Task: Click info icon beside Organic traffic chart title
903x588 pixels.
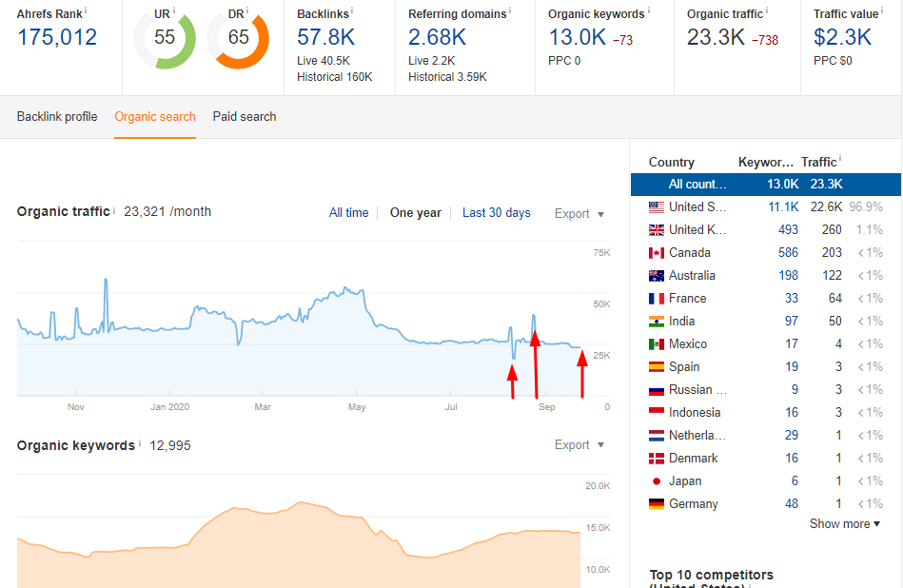Action: pos(114,211)
